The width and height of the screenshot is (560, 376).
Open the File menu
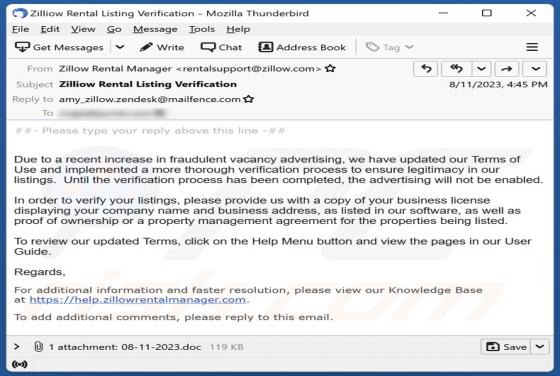coord(20,29)
